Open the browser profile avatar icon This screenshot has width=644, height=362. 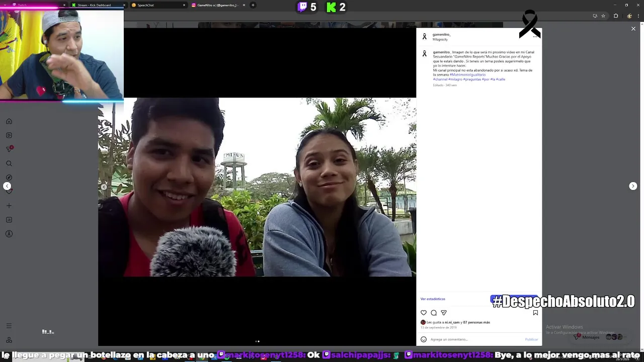tap(629, 16)
